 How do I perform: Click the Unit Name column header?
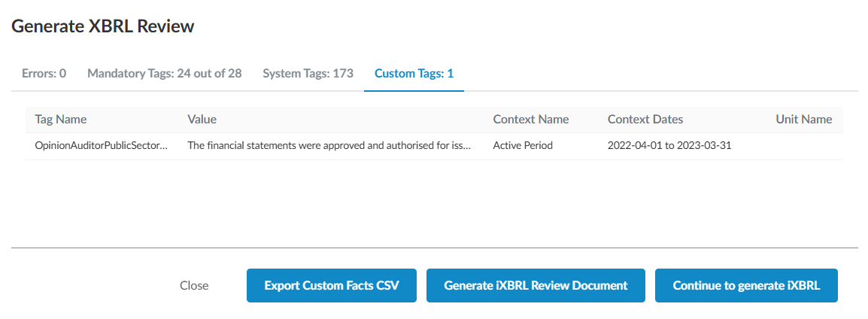tap(803, 120)
